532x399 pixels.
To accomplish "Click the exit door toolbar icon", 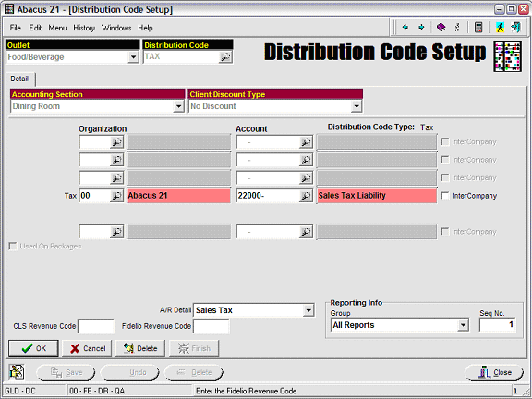I will point(516,27).
